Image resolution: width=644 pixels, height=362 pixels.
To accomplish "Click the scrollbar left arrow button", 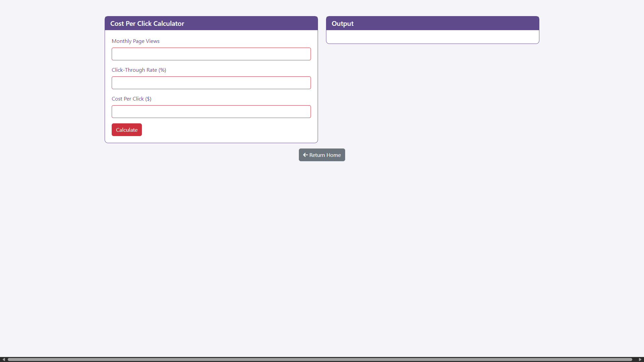I will click(x=3, y=359).
